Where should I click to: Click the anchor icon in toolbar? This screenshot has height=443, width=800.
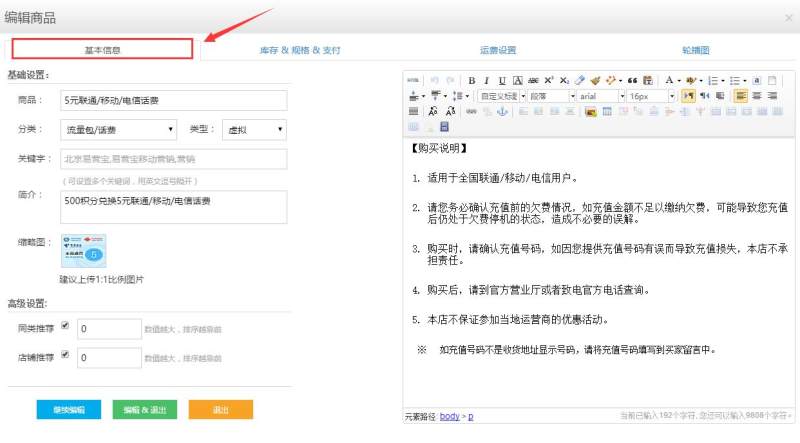pyautogui.click(x=503, y=112)
